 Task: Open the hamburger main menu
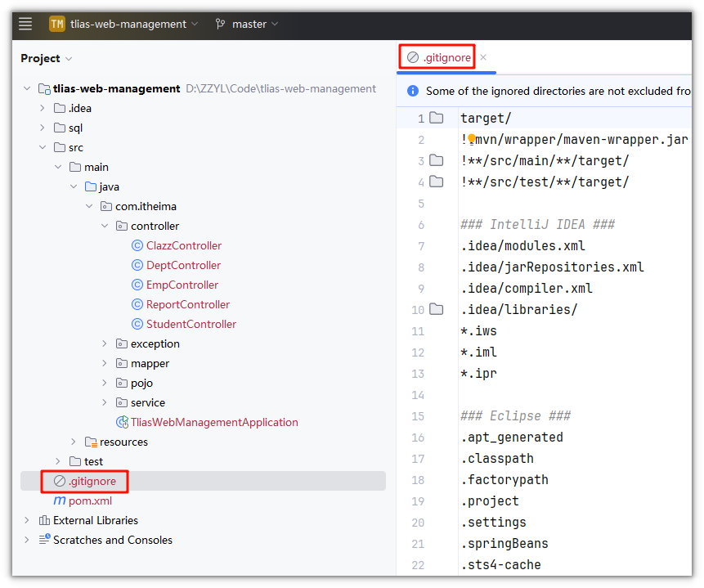click(25, 24)
